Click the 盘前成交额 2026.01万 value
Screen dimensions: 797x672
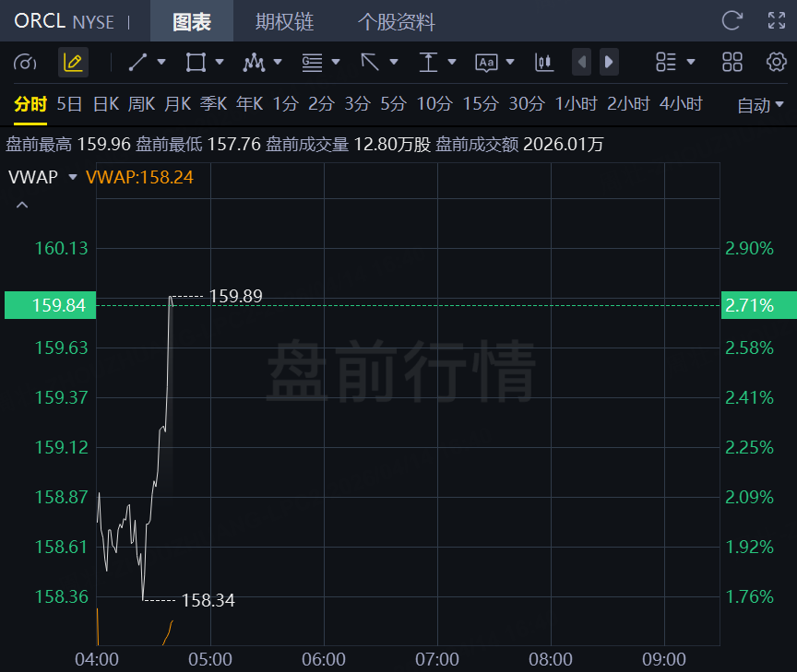(519, 144)
